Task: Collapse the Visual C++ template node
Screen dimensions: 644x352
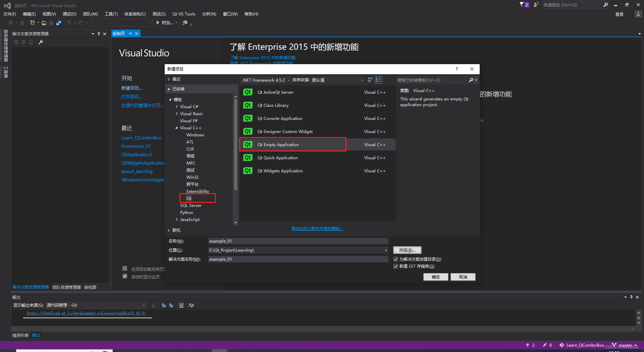Action: click(x=177, y=128)
